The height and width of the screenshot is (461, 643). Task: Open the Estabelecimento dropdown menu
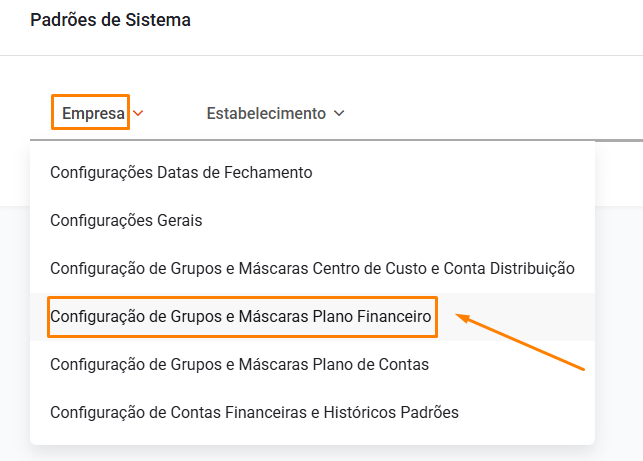275,114
